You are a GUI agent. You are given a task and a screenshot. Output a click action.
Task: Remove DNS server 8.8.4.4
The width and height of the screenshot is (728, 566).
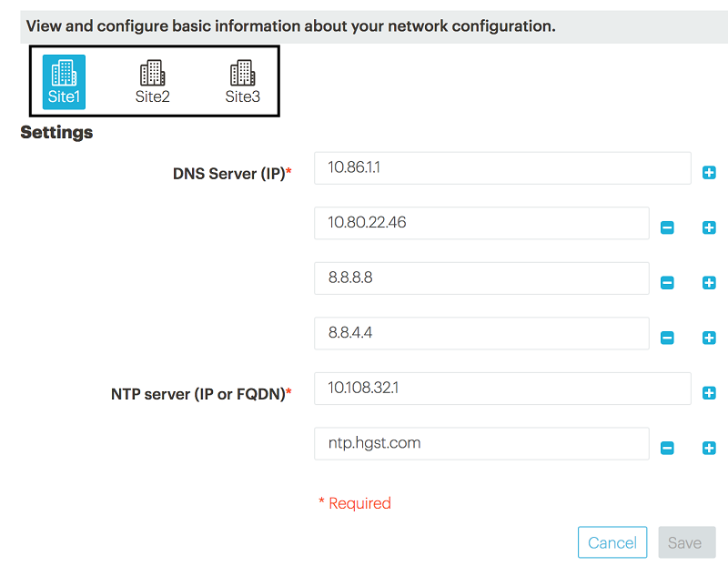(667, 338)
